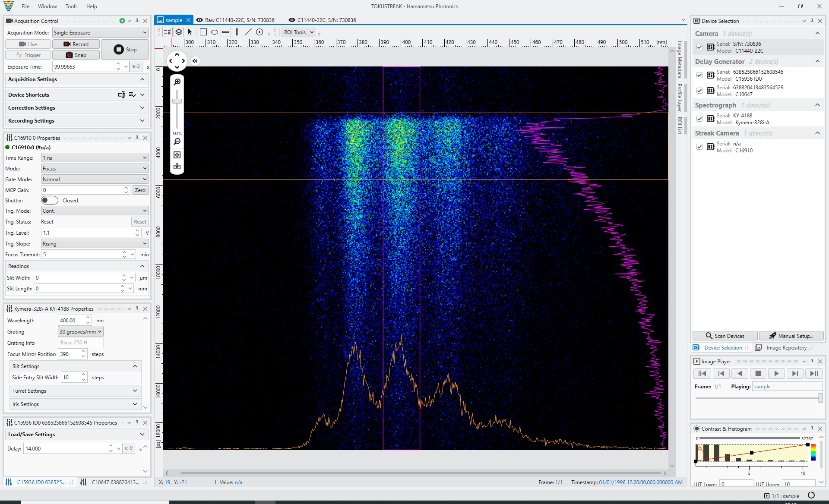Toggle the Shutter switch

tap(50, 200)
